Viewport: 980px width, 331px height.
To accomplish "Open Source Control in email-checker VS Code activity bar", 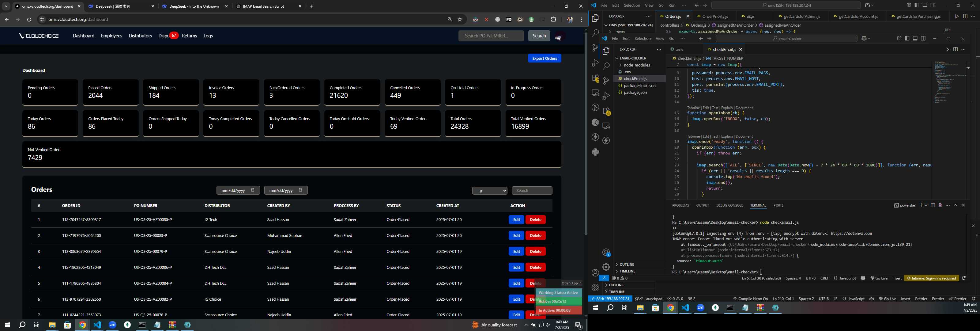I will pos(606,81).
